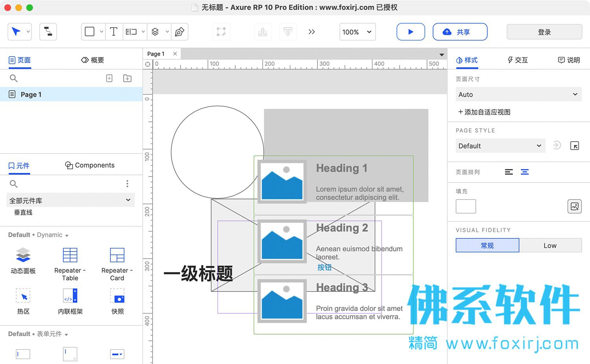Expand the Auto page size dropdown

(x=518, y=94)
